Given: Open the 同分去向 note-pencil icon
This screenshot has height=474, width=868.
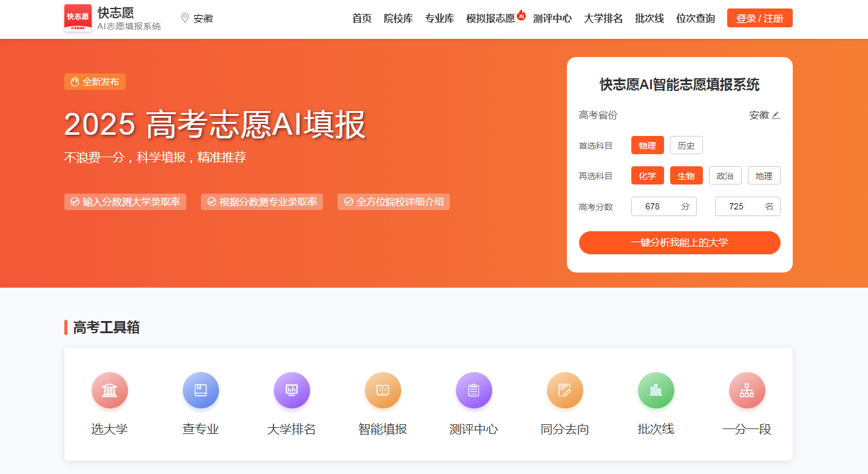Looking at the screenshot, I should (565, 390).
